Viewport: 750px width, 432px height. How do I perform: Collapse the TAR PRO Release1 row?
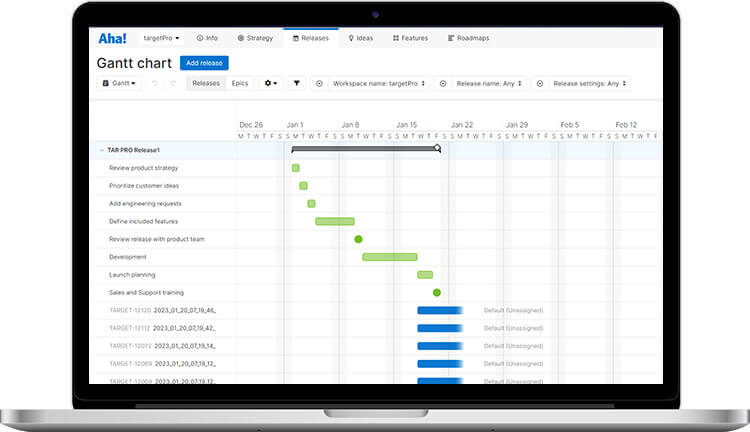[x=101, y=150]
